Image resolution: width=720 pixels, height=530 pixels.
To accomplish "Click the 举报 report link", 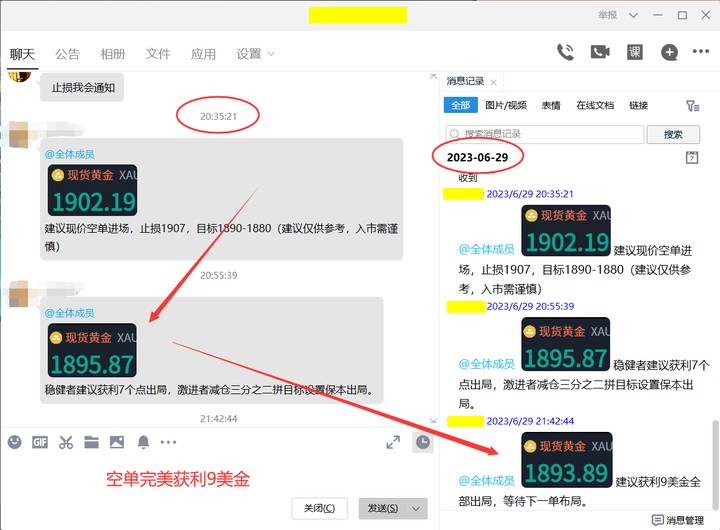I will point(608,15).
